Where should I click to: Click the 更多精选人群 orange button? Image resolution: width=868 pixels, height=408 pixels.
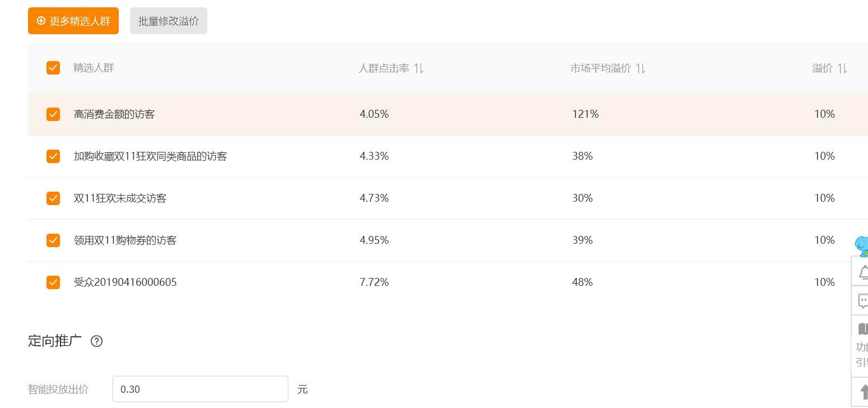(73, 21)
